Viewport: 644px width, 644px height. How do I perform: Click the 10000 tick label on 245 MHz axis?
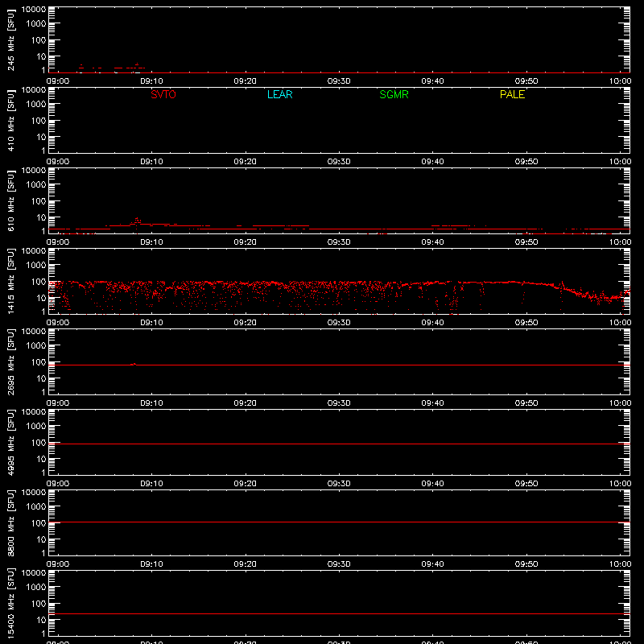pyautogui.click(x=34, y=10)
